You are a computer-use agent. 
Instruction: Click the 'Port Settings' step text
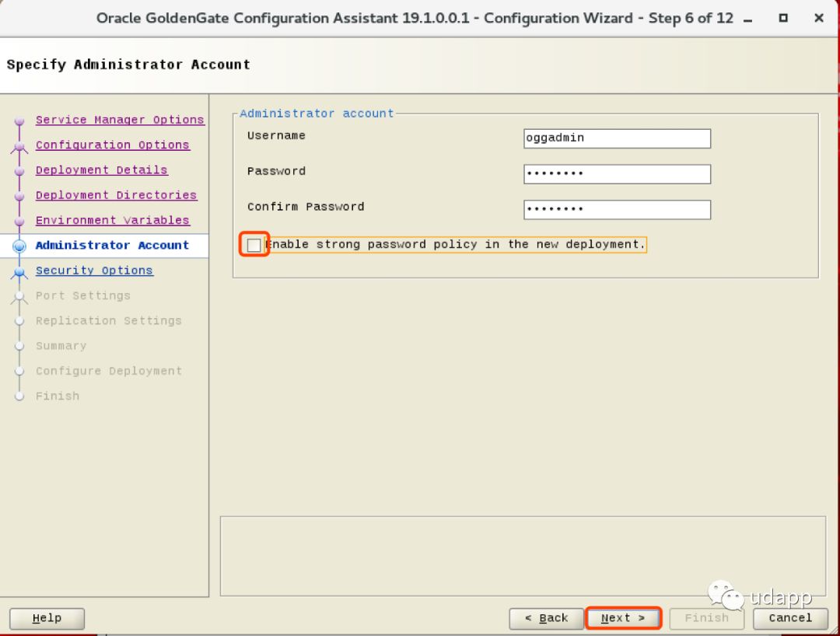tap(83, 295)
